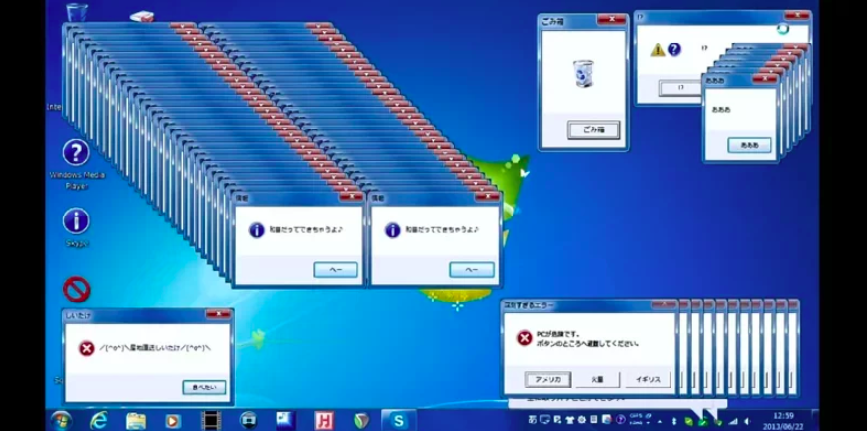
Task: Open the Windows Start orb
Action: point(61,421)
